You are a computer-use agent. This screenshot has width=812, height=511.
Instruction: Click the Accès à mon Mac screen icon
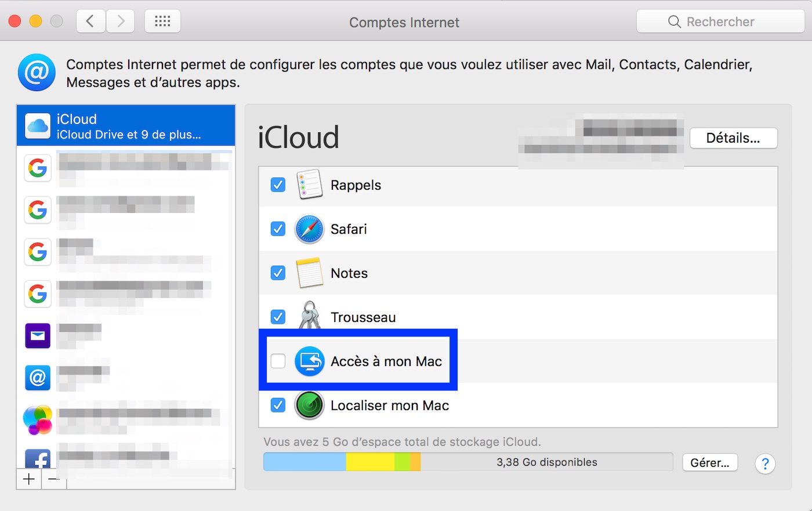tap(309, 361)
